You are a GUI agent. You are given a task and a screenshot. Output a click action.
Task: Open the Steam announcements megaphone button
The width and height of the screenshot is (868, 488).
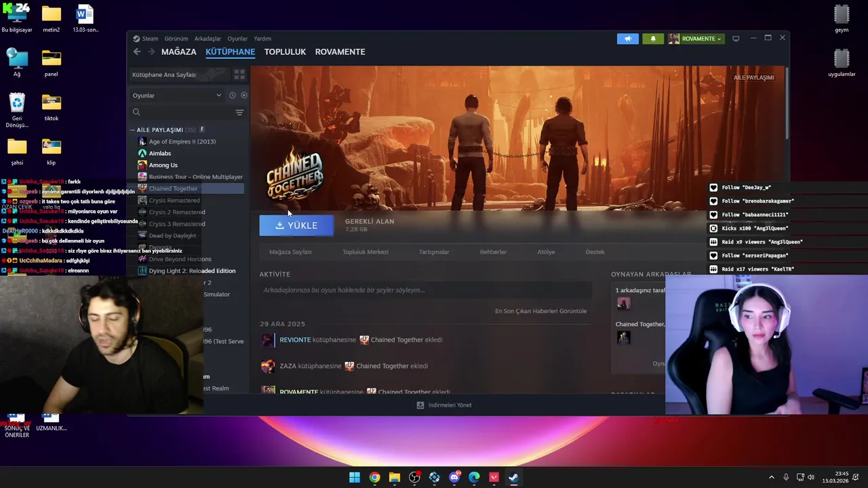tap(628, 39)
